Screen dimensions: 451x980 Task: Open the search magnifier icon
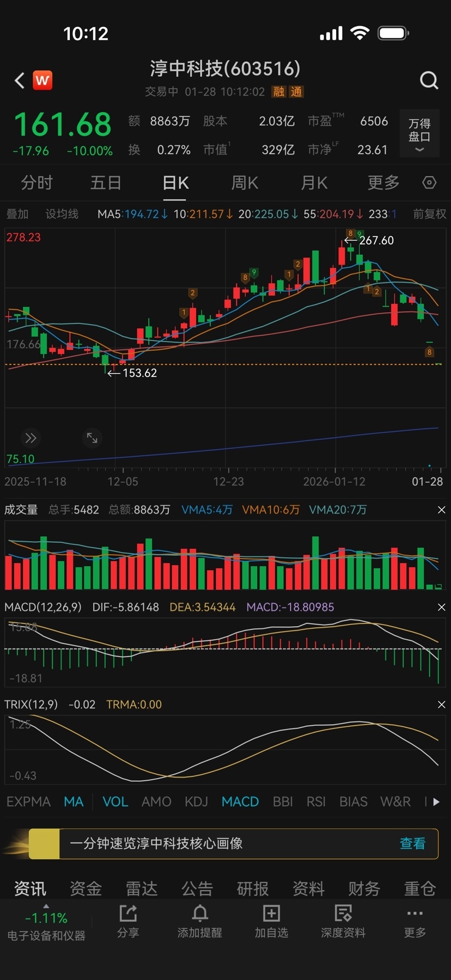pyautogui.click(x=429, y=81)
